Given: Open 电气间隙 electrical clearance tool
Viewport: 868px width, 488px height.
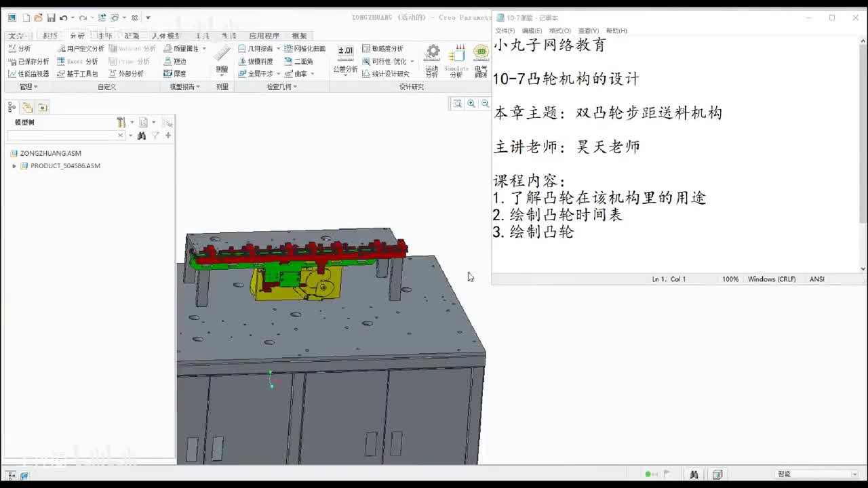Looking at the screenshot, I should 481,61.
